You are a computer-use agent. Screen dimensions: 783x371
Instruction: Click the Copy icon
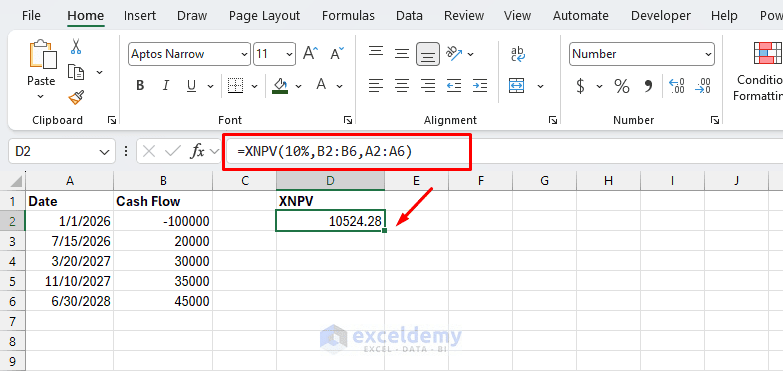[x=76, y=72]
